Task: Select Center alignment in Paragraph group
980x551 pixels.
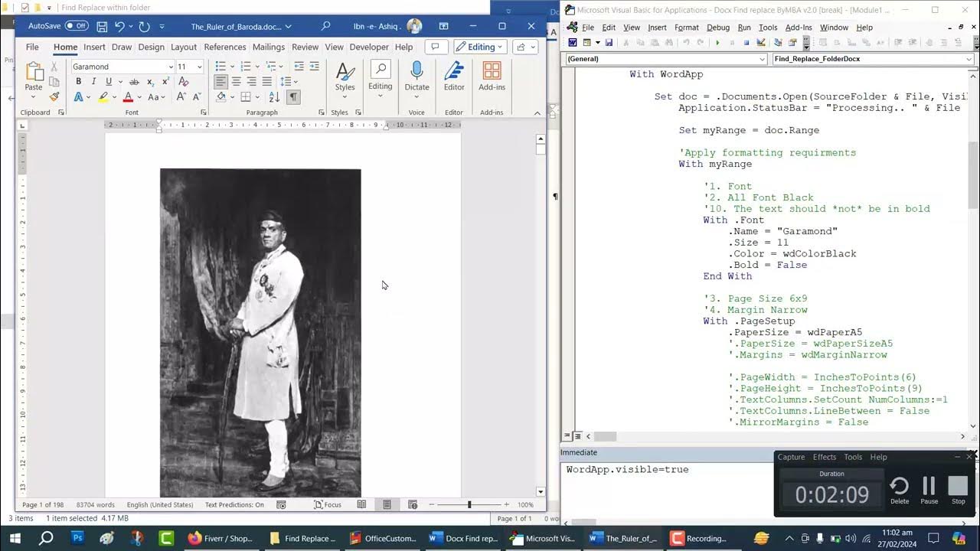Action: click(236, 82)
